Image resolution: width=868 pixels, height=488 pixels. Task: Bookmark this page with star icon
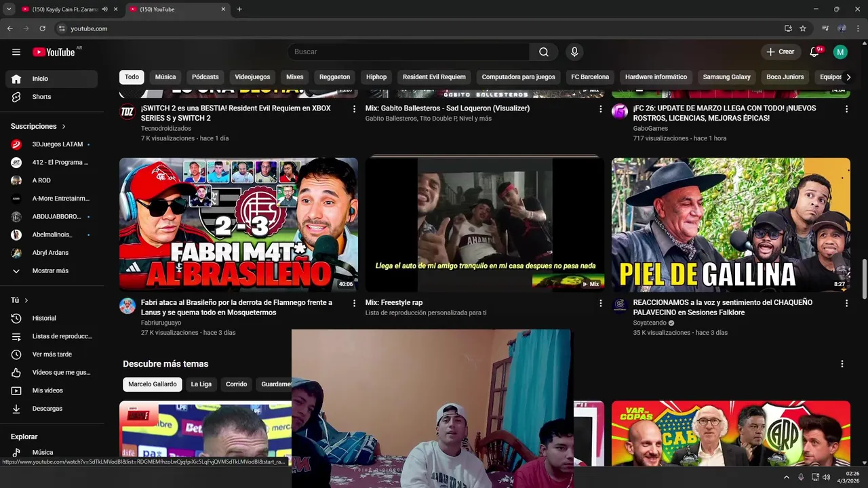click(803, 28)
